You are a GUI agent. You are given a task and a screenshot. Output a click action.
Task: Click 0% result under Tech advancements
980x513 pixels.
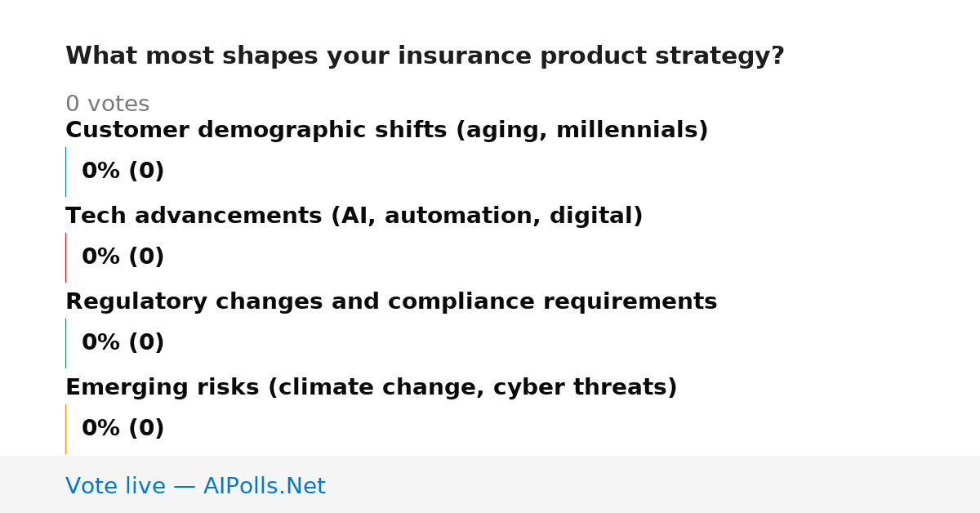pos(122,257)
